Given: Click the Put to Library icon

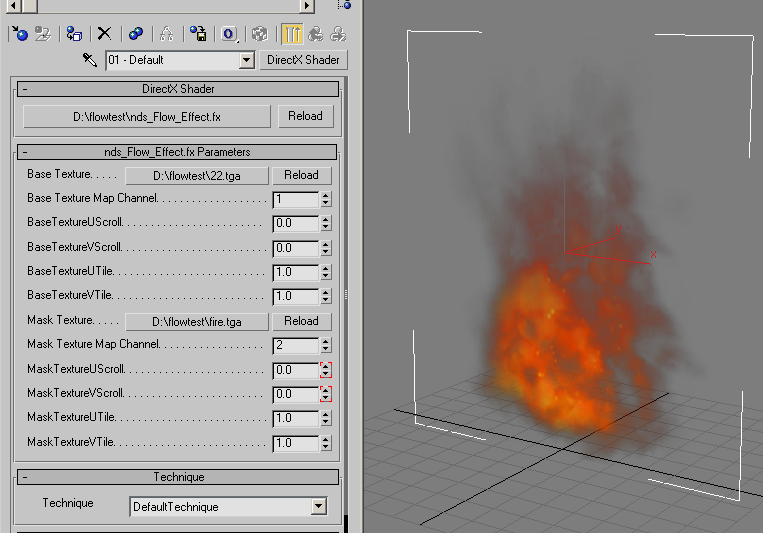Looking at the screenshot, I should 198,34.
